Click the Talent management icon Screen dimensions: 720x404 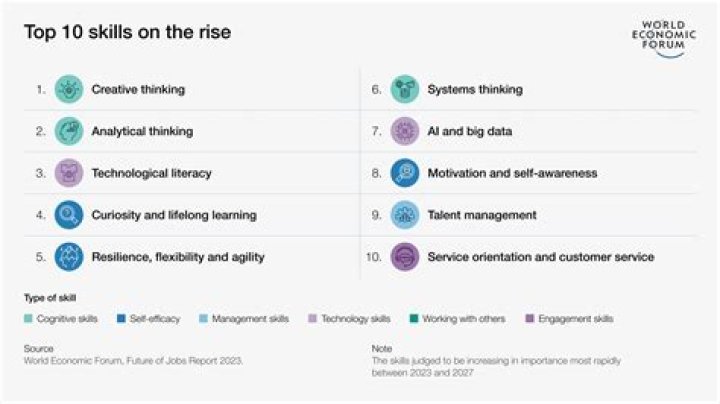click(404, 215)
